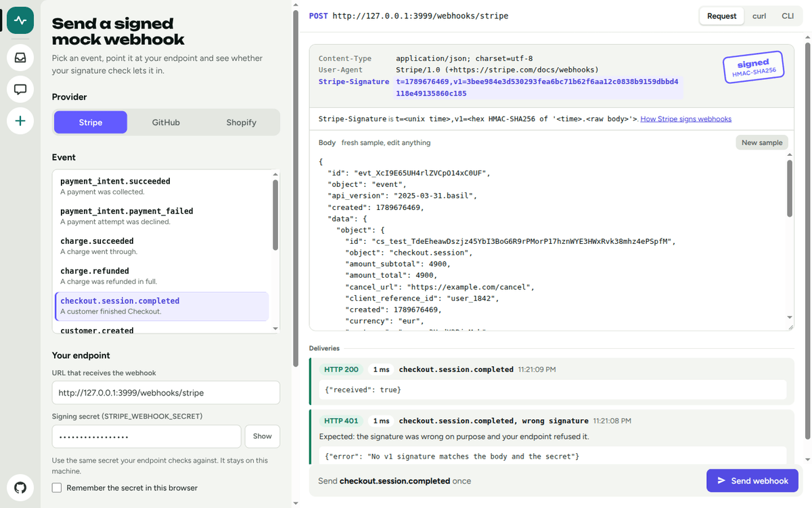Click the Send webhook button

(752, 481)
